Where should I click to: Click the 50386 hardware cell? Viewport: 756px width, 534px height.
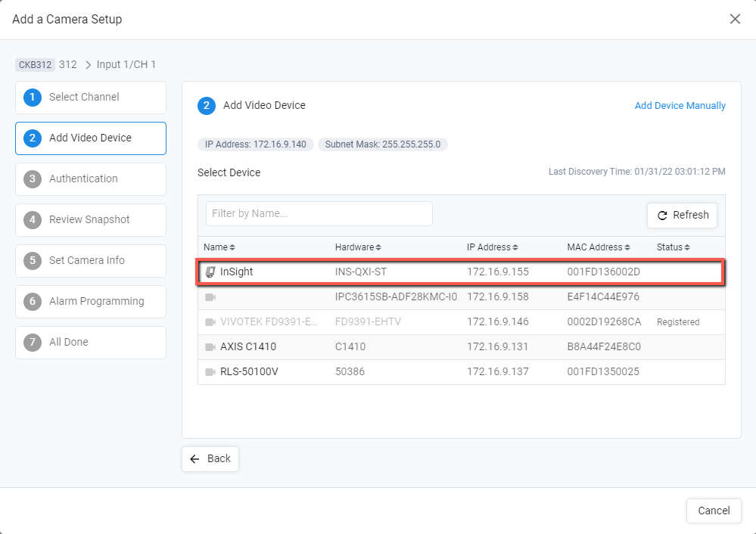click(350, 372)
